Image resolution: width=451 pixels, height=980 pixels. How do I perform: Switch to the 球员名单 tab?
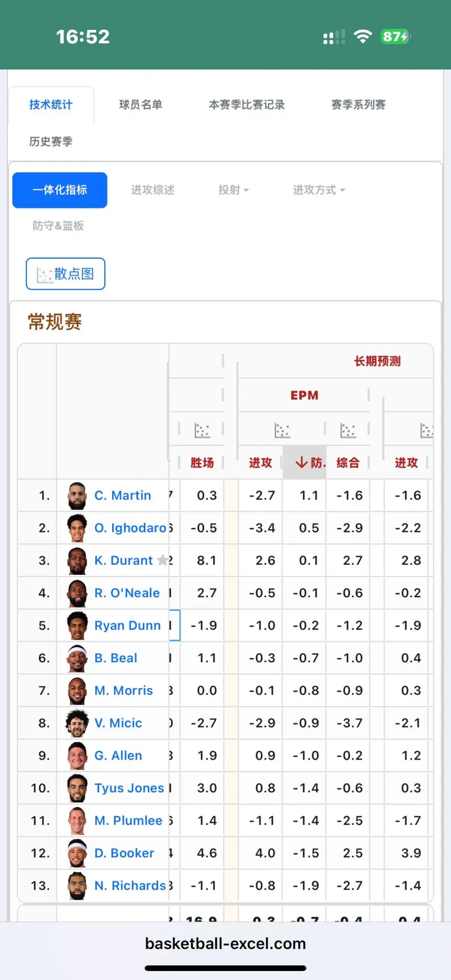[x=140, y=105]
